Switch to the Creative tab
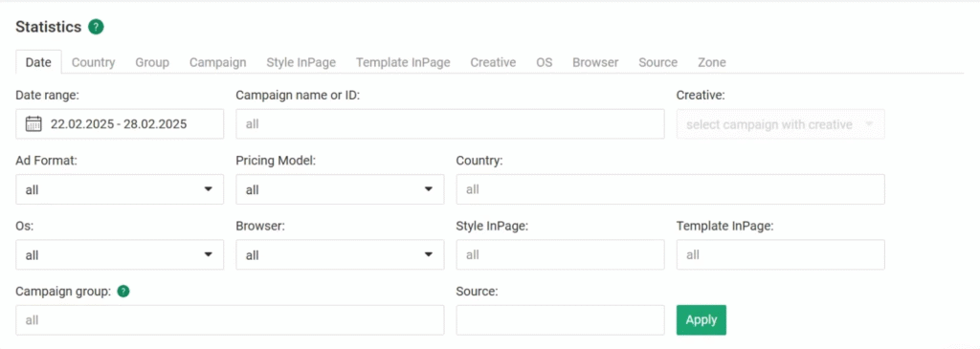Screen dimensions: 980x349 click(493, 62)
